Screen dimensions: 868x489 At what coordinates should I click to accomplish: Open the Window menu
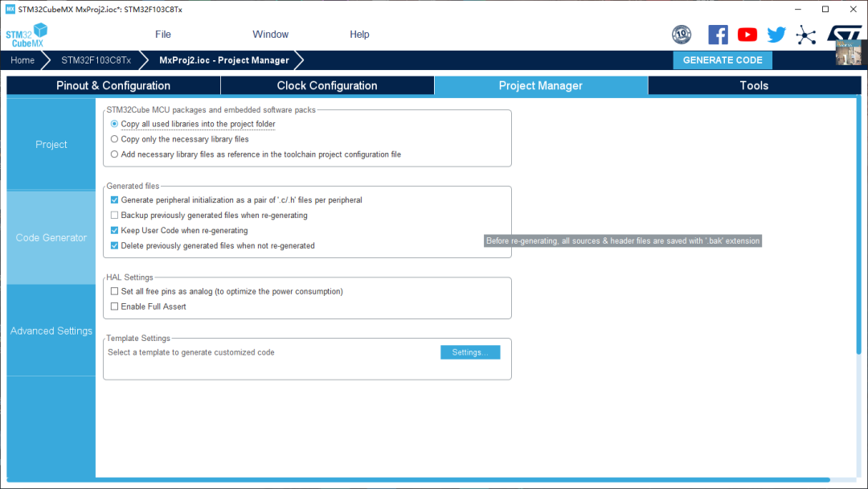[x=270, y=35]
